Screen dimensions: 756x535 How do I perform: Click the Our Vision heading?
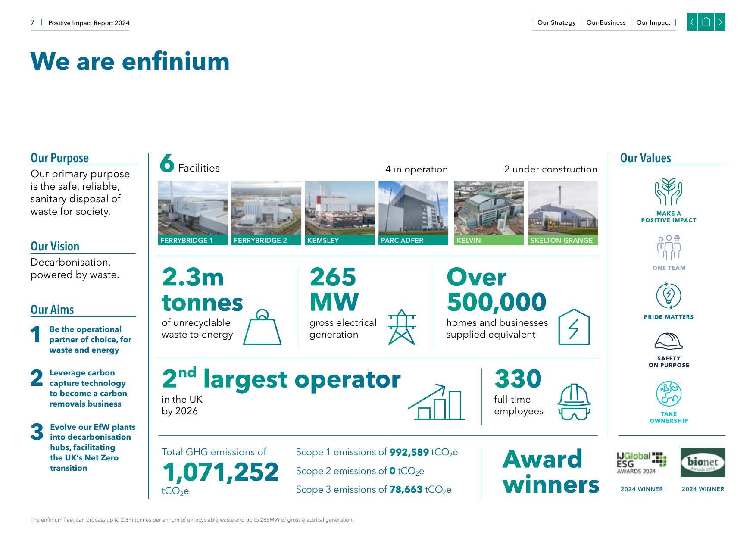(55, 247)
